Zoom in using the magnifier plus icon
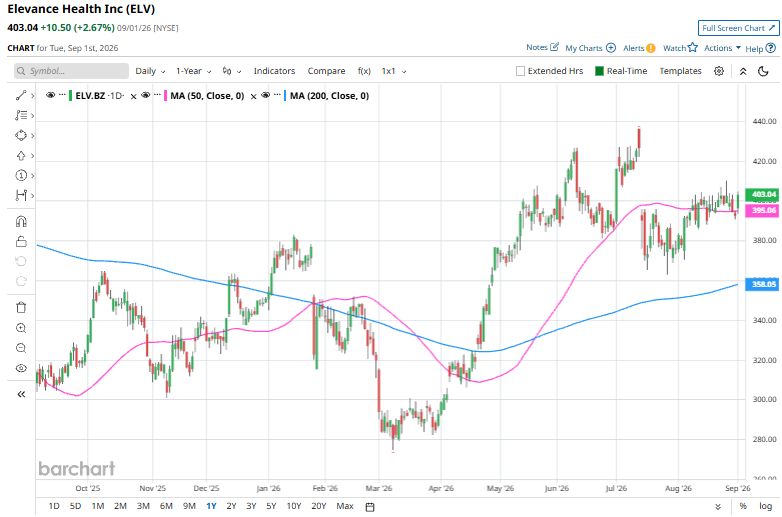This screenshot has width=782, height=517. (21, 328)
